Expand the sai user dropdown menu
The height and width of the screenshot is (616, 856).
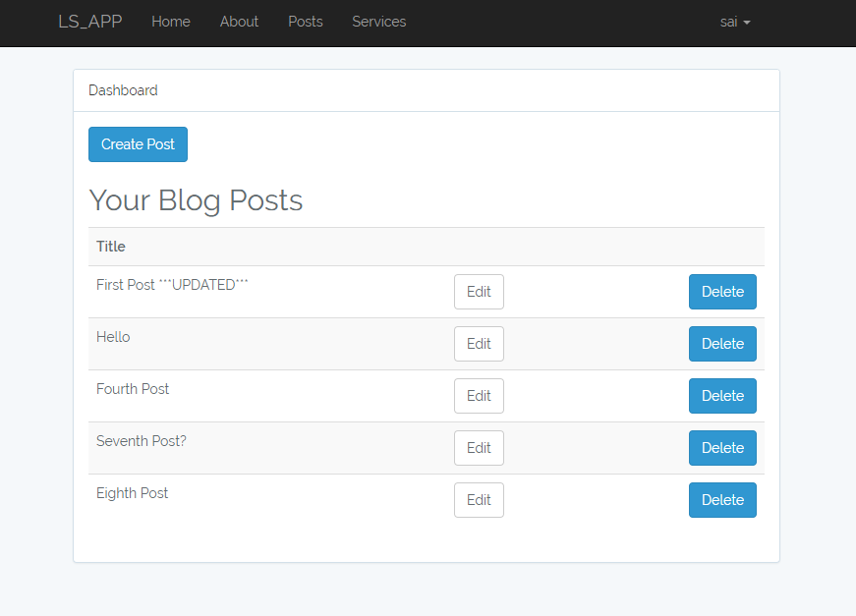click(x=735, y=22)
